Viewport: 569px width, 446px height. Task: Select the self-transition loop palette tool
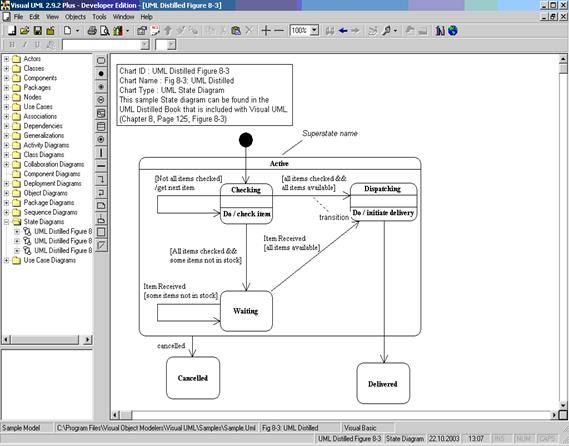[101, 192]
